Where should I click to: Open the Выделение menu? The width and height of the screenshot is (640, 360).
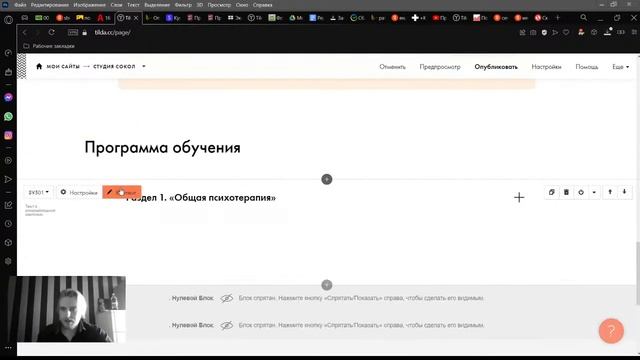[x=157, y=5]
